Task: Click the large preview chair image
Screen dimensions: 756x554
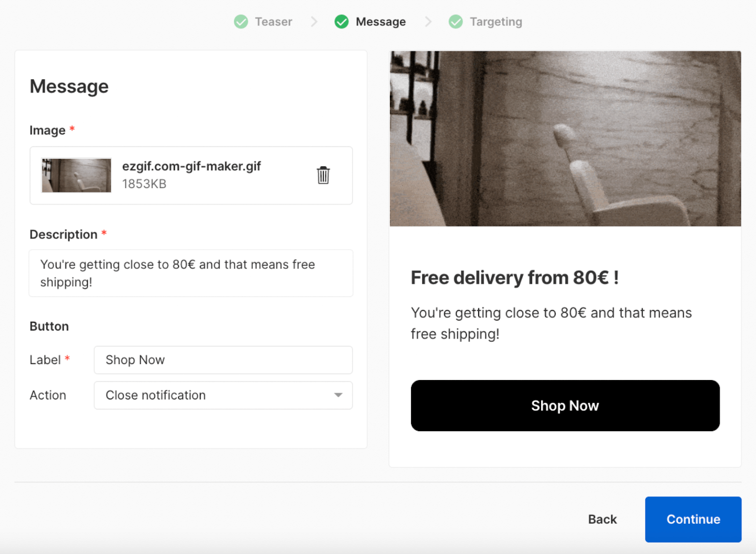Action: click(x=565, y=138)
